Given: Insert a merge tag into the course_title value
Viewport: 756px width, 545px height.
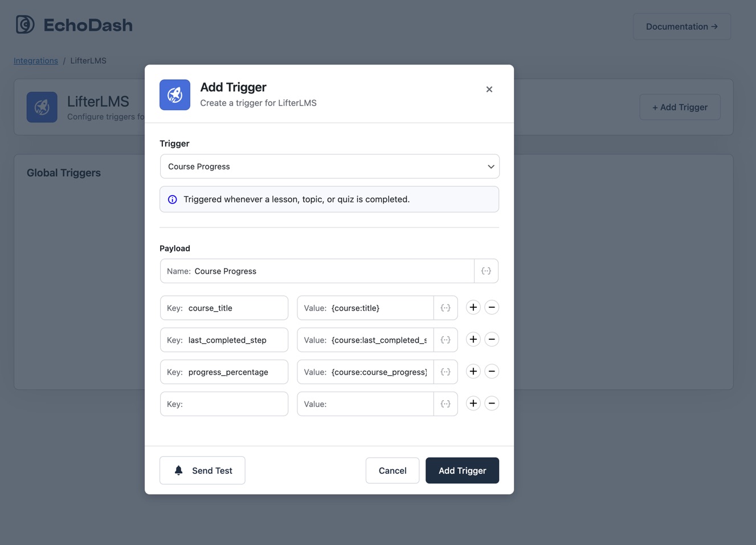Looking at the screenshot, I should pos(446,307).
